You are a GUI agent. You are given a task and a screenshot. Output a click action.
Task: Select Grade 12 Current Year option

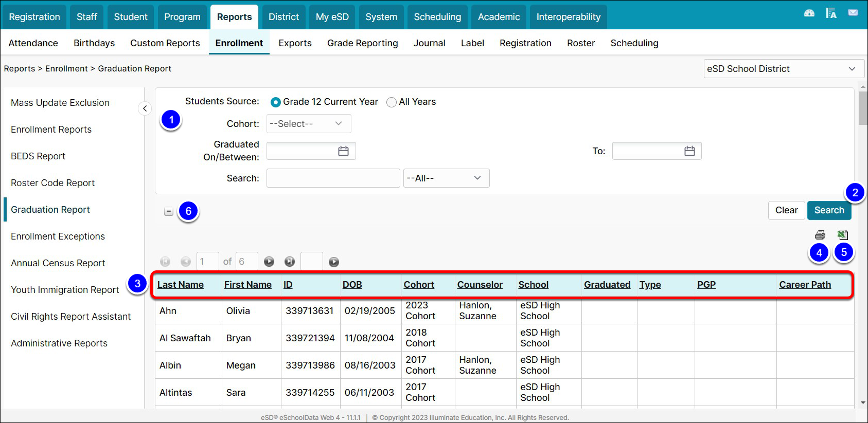[275, 102]
